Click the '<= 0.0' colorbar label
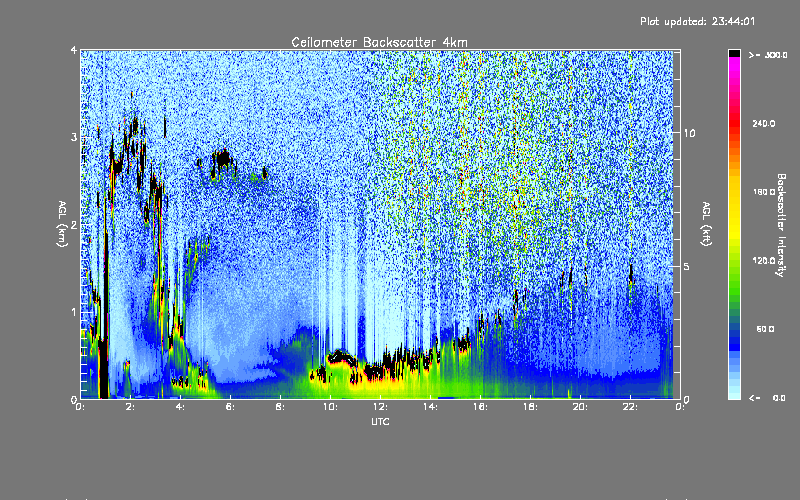This screenshot has width=800, height=500. click(x=767, y=398)
